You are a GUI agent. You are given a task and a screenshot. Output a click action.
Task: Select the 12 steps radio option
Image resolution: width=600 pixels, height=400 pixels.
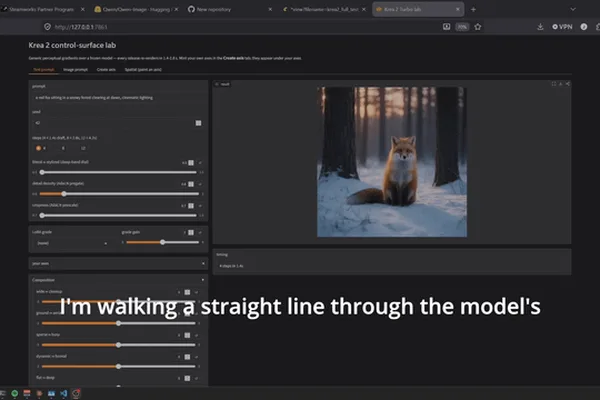[x=82, y=148]
